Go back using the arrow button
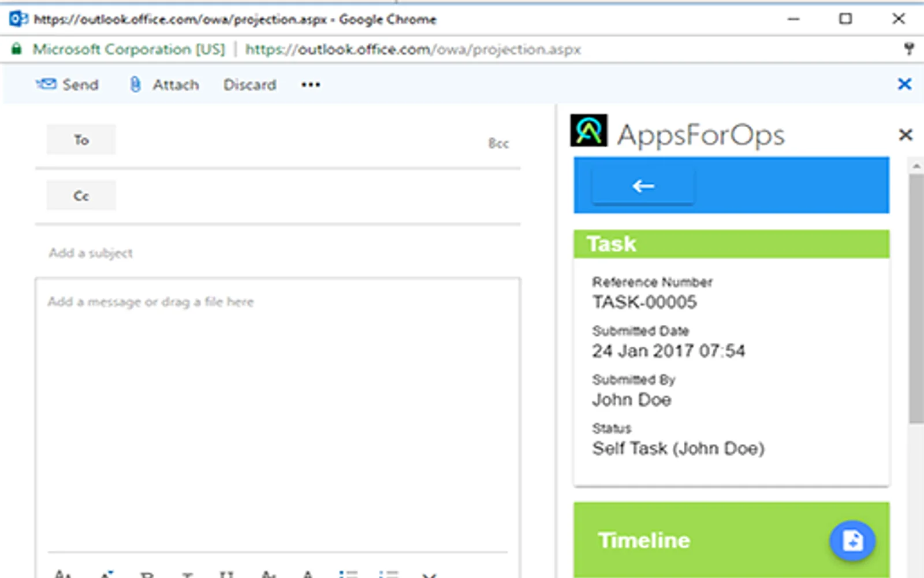 coord(643,186)
